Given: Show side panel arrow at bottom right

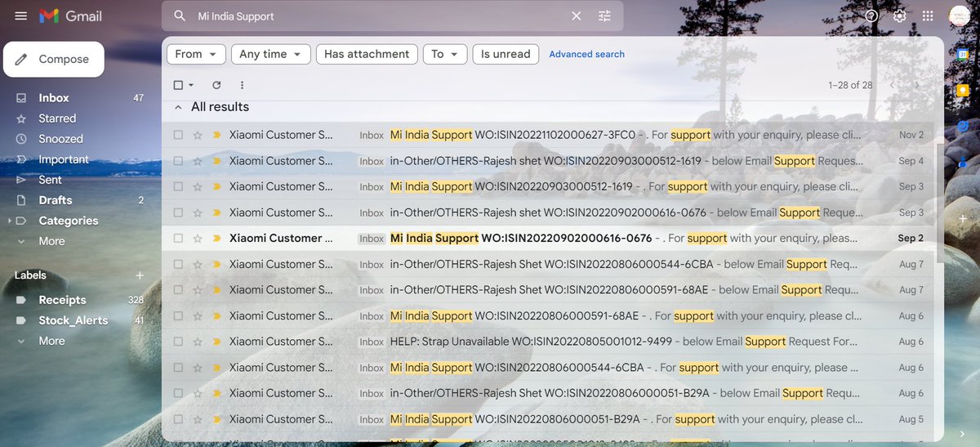Looking at the screenshot, I should point(962,434).
